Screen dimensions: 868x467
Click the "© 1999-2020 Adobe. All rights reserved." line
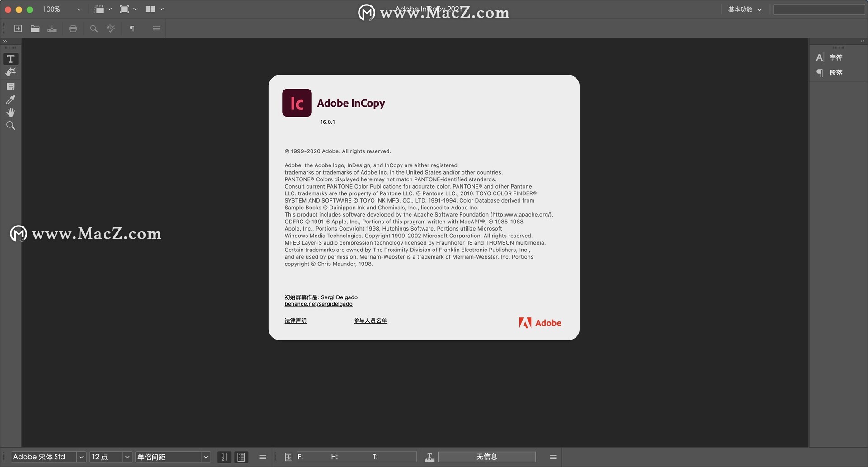pos(338,151)
